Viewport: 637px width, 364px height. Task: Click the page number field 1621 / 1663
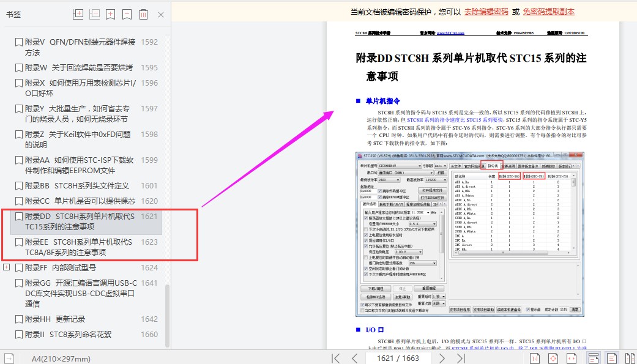398,358
